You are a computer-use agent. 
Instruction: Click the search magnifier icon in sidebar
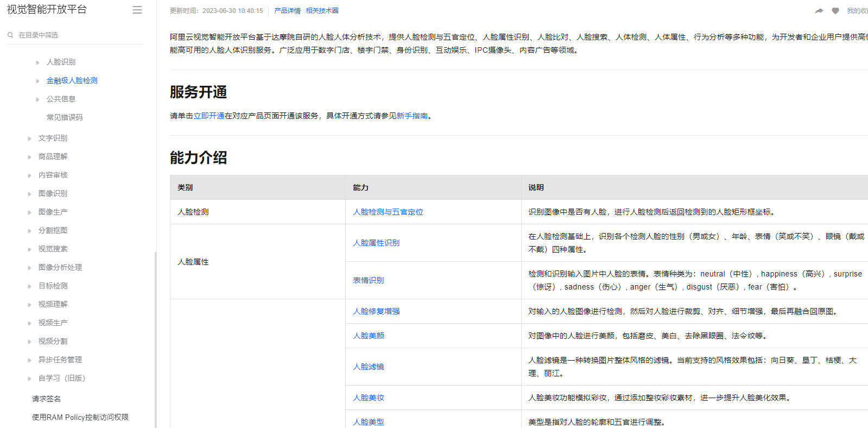10,35
